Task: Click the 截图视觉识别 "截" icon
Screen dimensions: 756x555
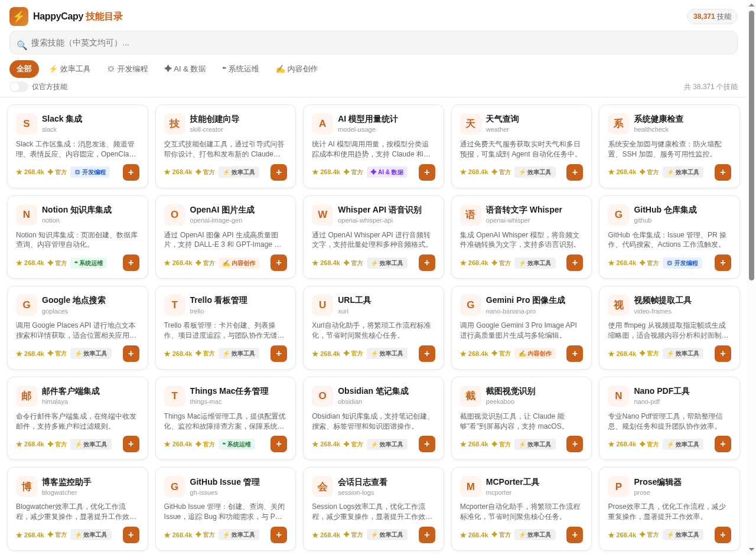Action: click(470, 396)
